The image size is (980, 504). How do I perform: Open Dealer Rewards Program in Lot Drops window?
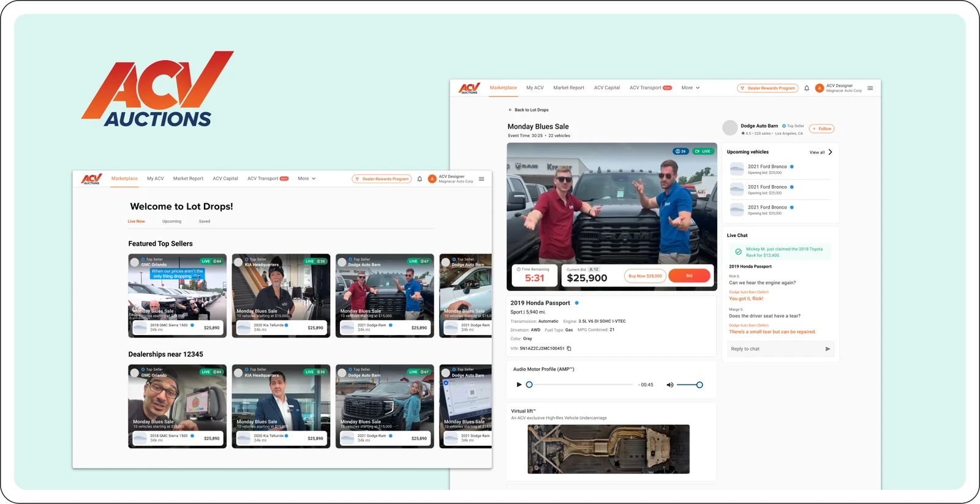pyautogui.click(x=381, y=179)
